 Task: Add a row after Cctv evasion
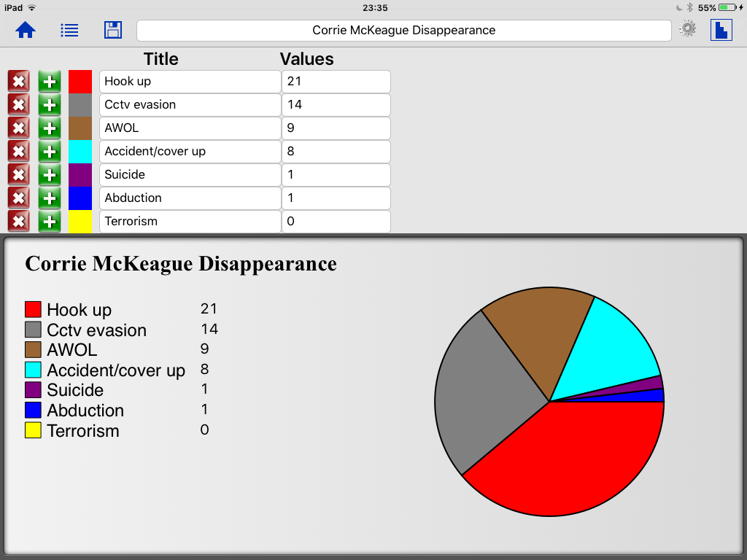[x=50, y=105]
